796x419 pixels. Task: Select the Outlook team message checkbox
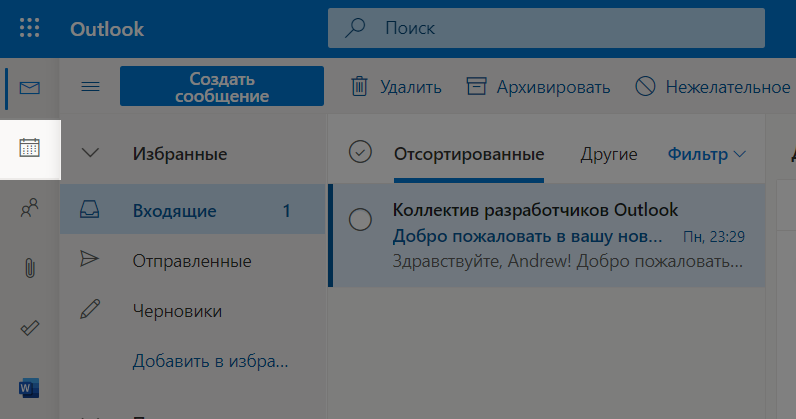tap(360, 219)
